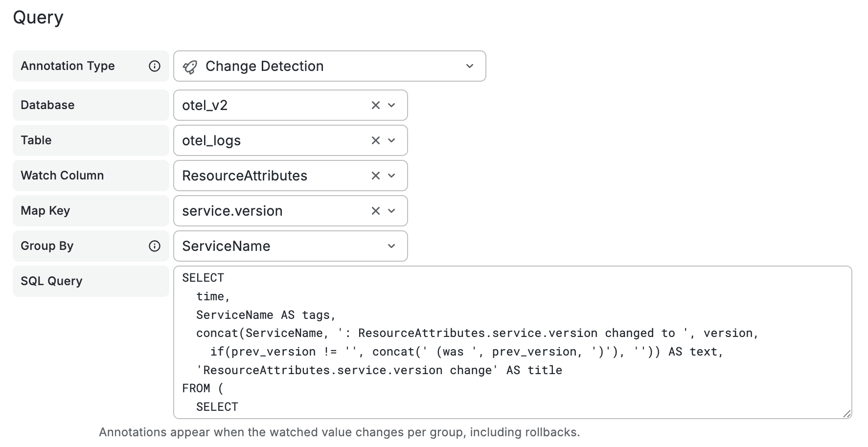The image size is (868, 447).
Task: Click the ResourceAttributes value text
Action: click(245, 176)
